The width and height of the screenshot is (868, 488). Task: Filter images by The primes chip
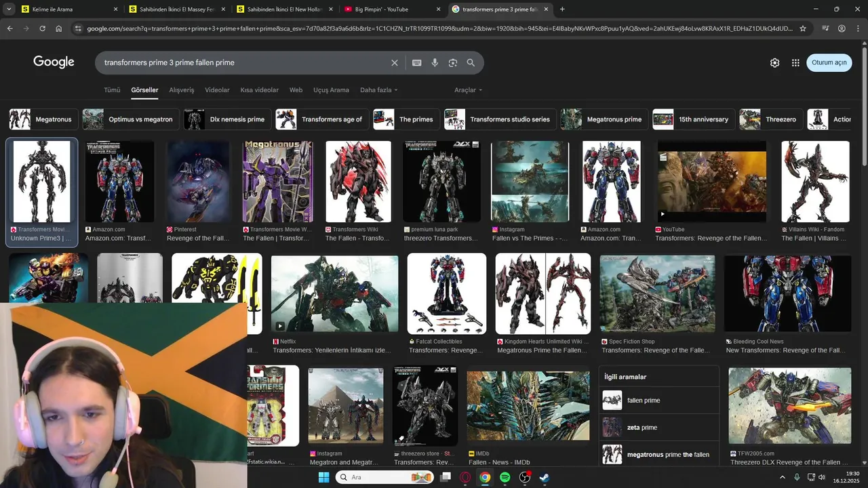(x=406, y=119)
